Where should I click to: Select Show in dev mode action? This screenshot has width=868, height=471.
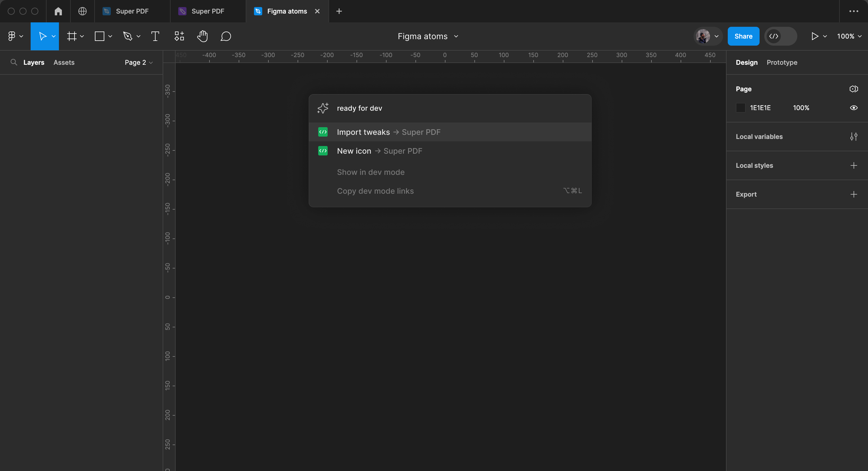[x=450, y=172]
